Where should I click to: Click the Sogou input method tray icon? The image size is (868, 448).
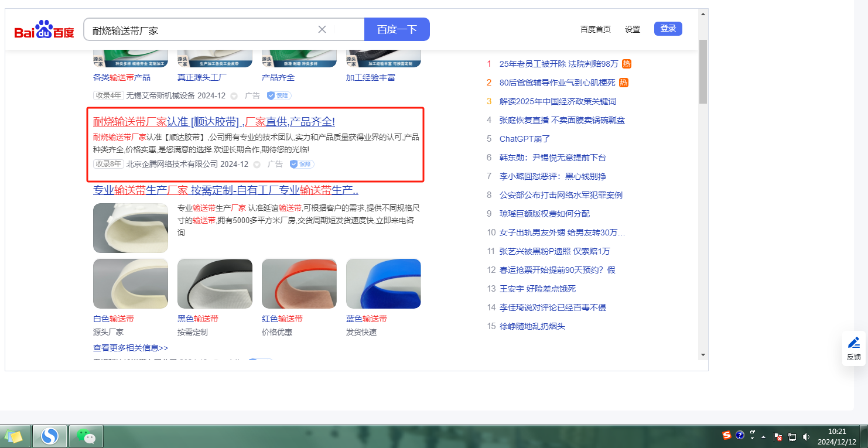pyautogui.click(x=726, y=435)
